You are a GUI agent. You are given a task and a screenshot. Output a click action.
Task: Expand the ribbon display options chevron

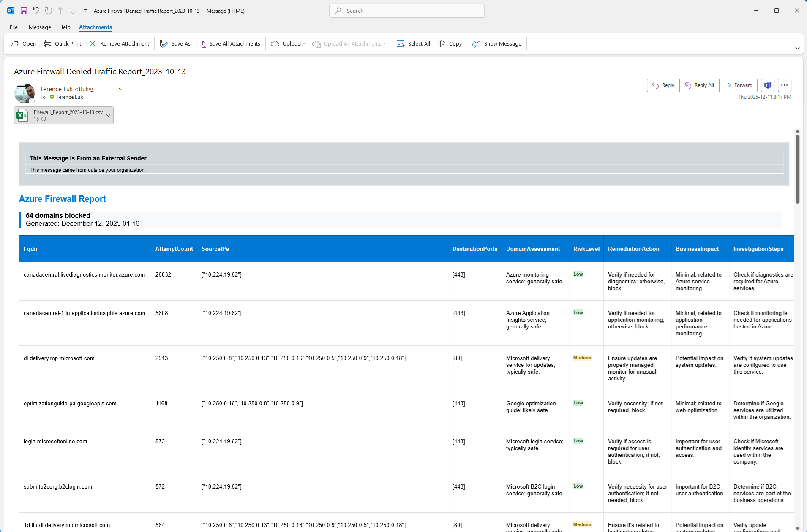tap(797, 48)
